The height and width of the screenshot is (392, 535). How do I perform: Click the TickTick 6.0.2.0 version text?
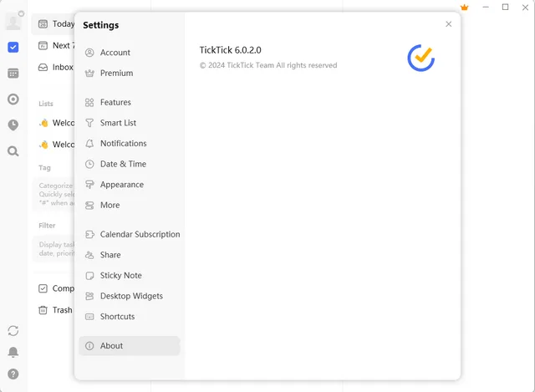coord(231,50)
